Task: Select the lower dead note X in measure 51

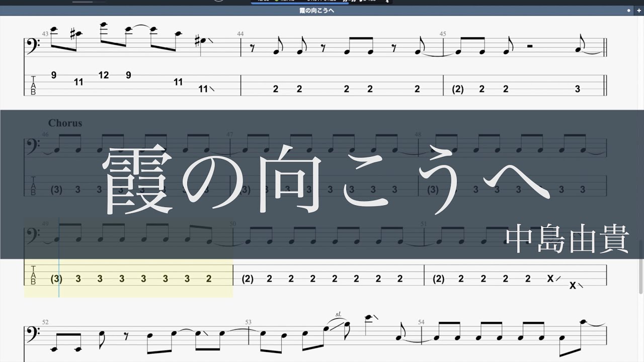Action: 572,286
